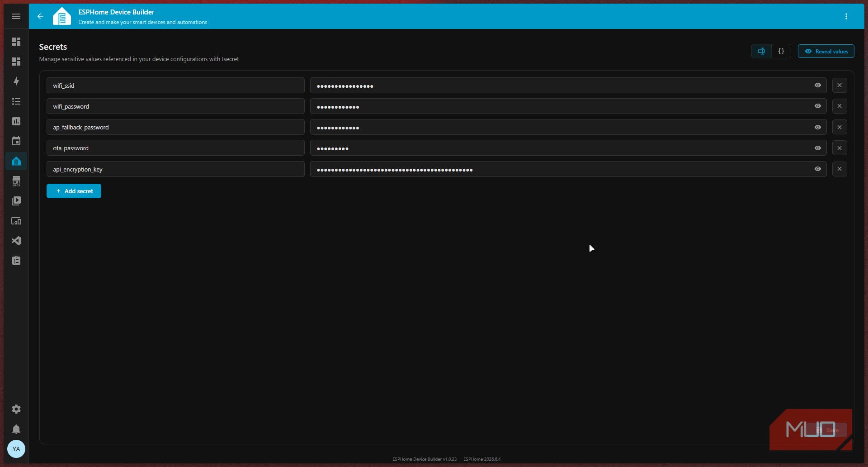Switch to YAML curly braces view
This screenshot has width=868, height=467.
click(781, 51)
